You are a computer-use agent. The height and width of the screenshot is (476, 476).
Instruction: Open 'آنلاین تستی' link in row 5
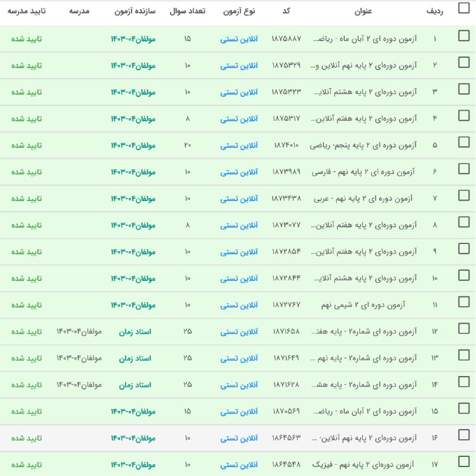click(x=239, y=146)
